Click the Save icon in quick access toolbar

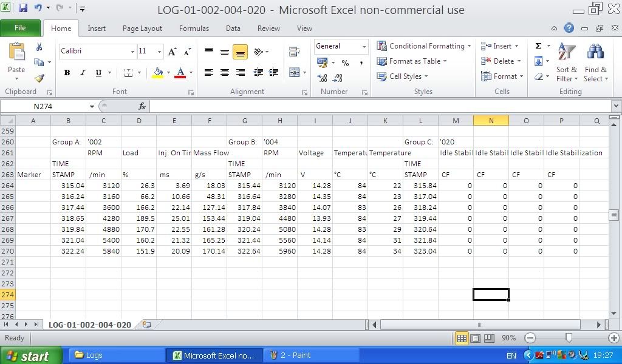23,8
